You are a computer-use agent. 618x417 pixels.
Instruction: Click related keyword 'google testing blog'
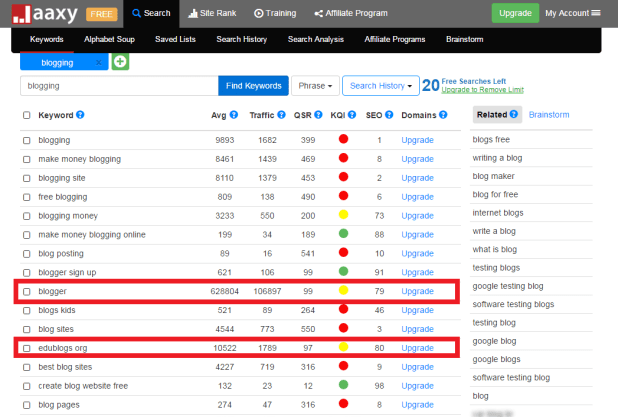pyautogui.click(x=508, y=286)
